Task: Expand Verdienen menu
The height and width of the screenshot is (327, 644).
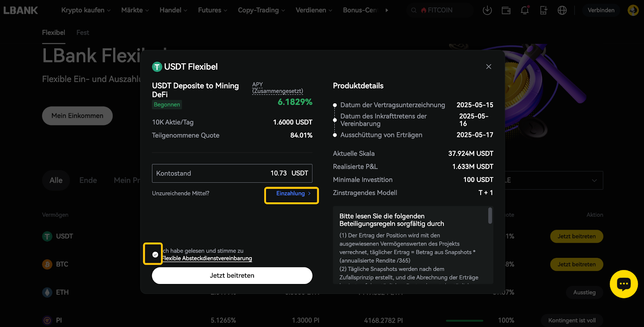Action: 314,10
